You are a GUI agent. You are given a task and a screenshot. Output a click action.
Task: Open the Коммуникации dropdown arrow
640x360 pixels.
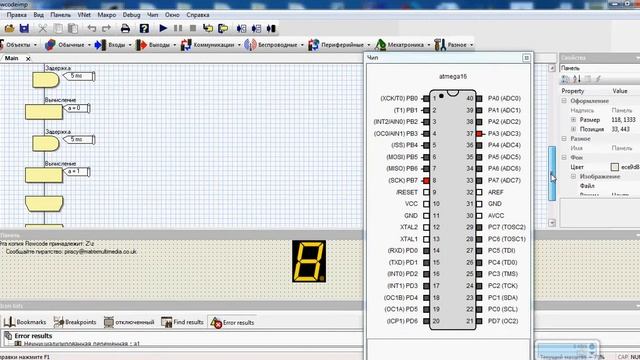(x=239, y=45)
